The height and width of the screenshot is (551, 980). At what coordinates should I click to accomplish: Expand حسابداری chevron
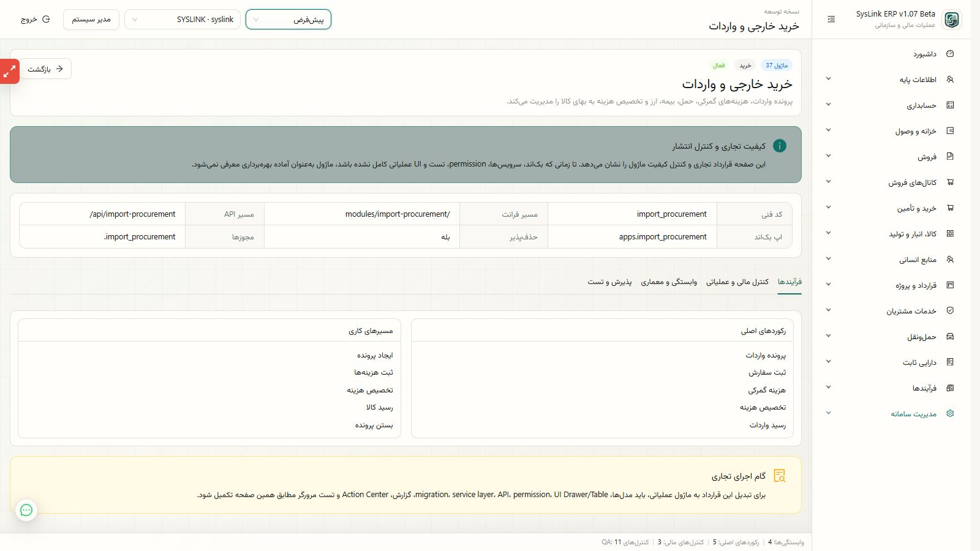tap(828, 105)
